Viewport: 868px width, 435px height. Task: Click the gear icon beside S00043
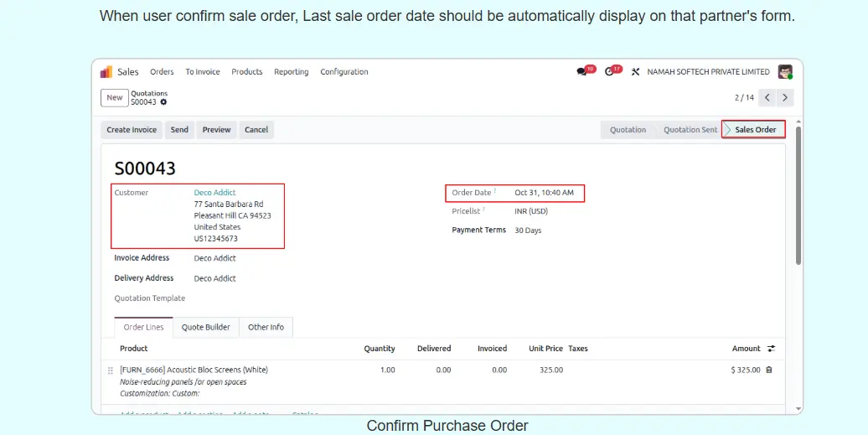pos(163,102)
